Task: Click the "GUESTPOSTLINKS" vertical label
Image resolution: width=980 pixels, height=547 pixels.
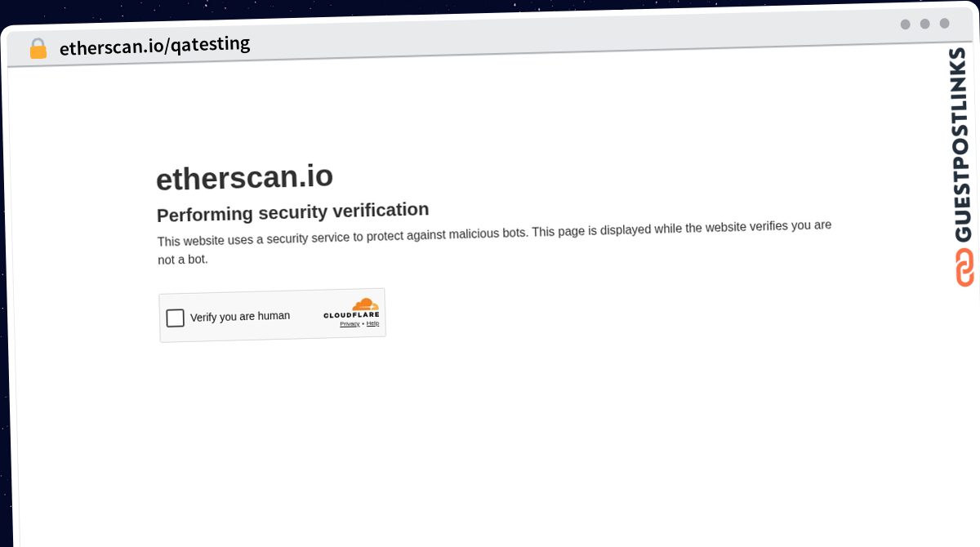Action: point(962,145)
